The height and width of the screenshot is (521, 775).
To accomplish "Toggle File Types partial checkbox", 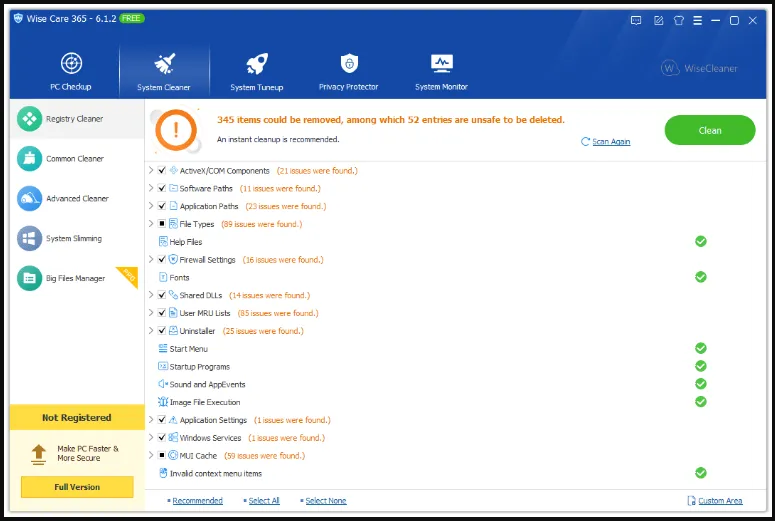I will (162, 224).
